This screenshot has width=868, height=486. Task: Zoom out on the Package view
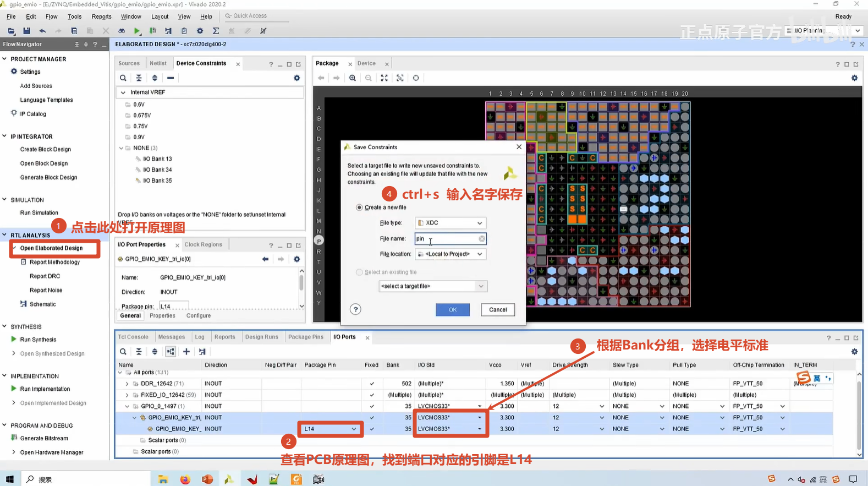coord(369,78)
